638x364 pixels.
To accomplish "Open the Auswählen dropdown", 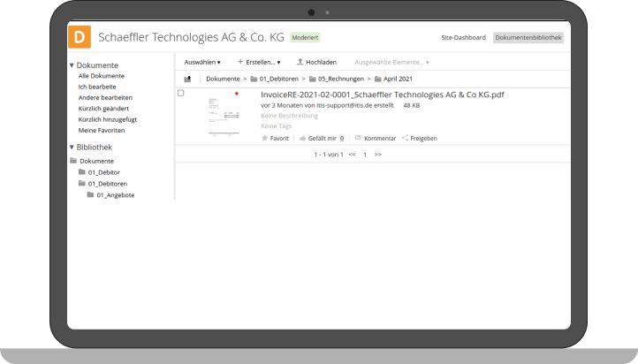I will pyautogui.click(x=202, y=62).
